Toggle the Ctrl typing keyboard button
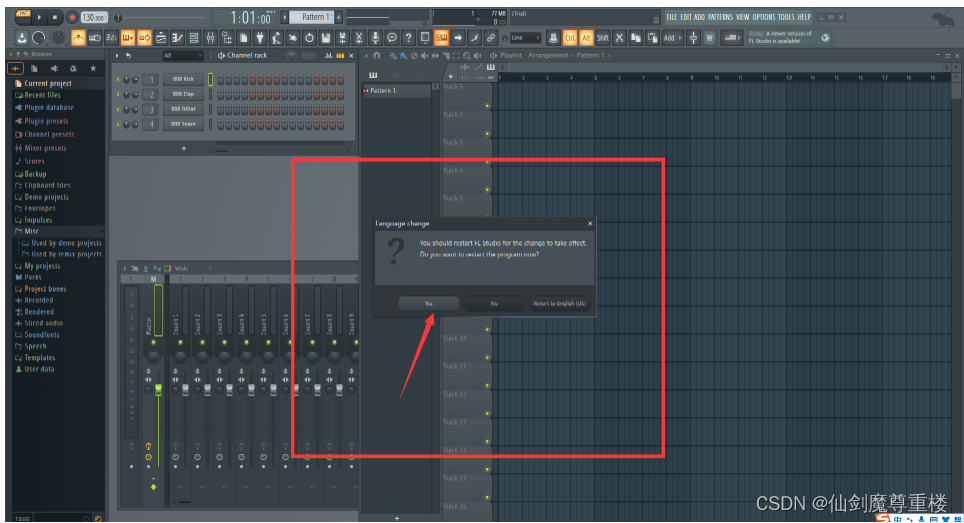Viewport: 964px width, 523px height. click(570, 37)
